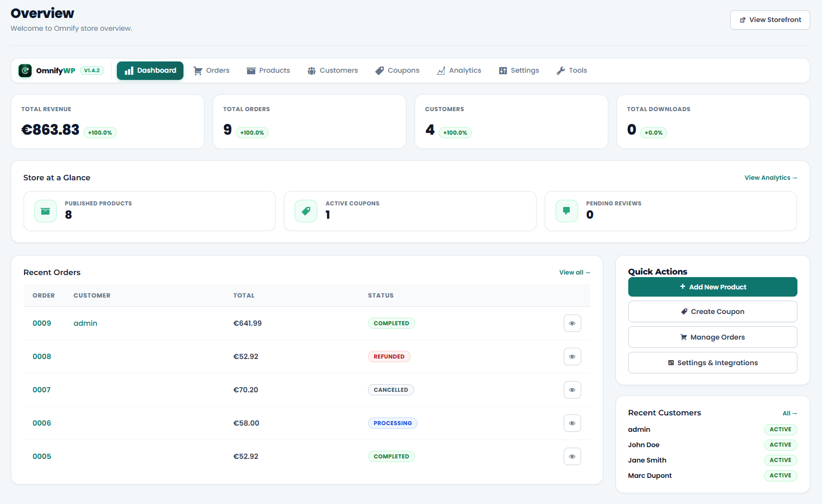Select Jane Smith in Recent Customers
822x504 pixels.
pos(647,460)
